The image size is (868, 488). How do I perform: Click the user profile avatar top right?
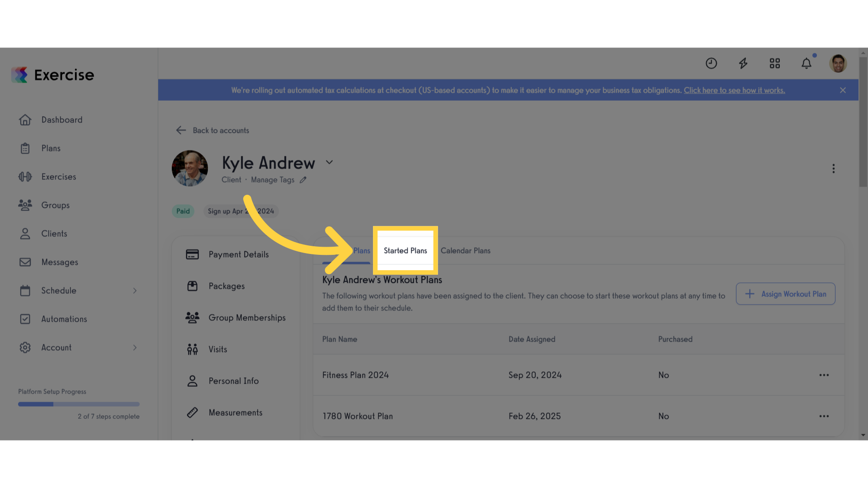click(838, 63)
